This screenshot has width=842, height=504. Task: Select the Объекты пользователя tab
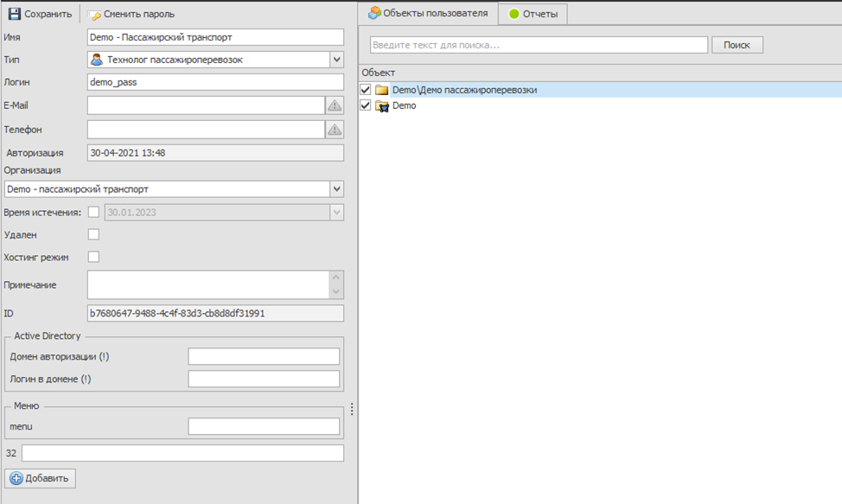click(x=428, y=13)
